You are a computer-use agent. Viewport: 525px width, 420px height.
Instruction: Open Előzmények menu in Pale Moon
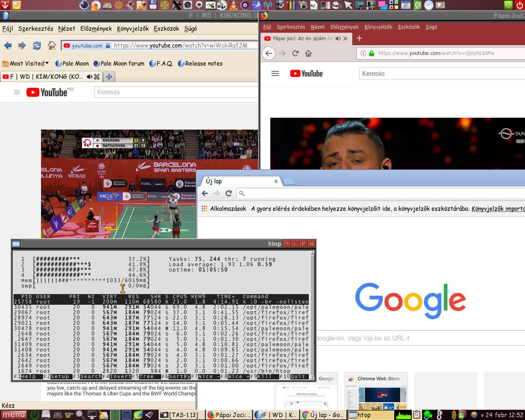click(96, 29)
